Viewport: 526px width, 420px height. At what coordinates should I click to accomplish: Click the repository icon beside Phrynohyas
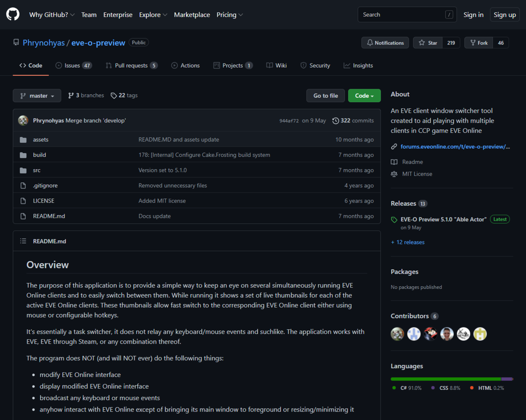coord(16,43)
